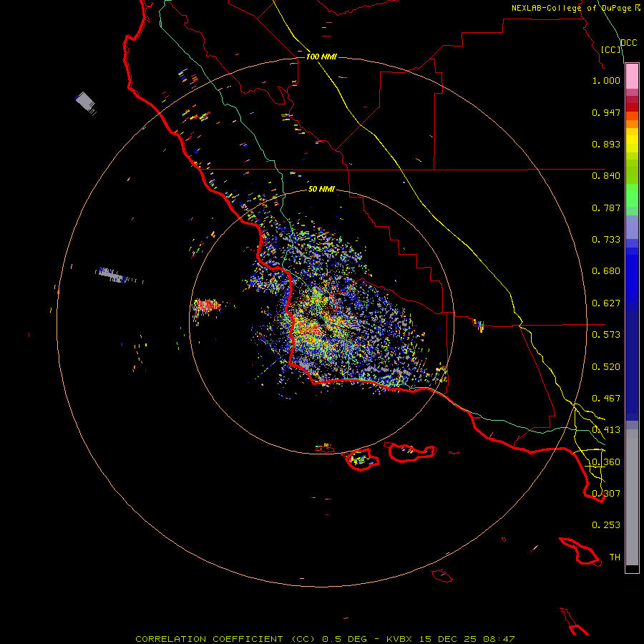Pick the pink segment of color bar
This screenshot has width=644, height=644.
632,77
